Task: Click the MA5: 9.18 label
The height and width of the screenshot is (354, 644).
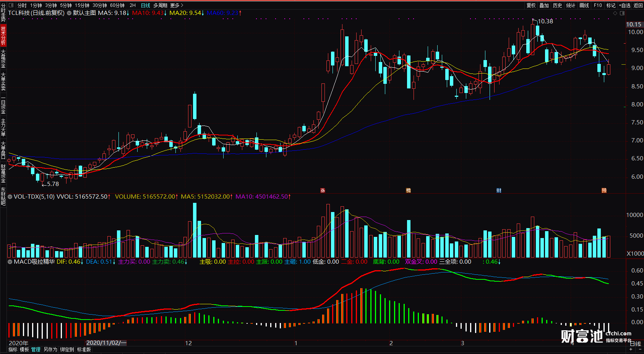Action: click(114, 13)
